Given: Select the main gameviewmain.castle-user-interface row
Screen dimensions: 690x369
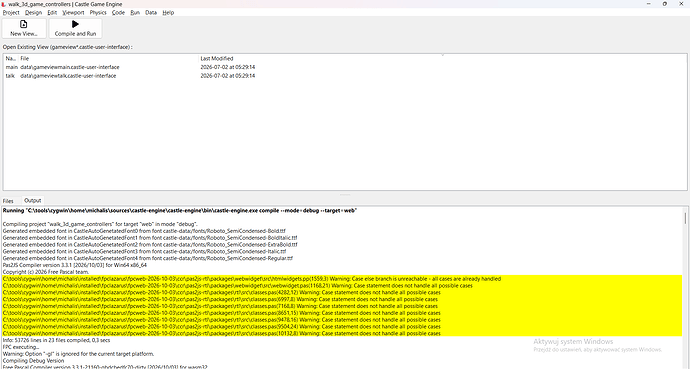Looking at the screenshot, I should click(345, 67).
